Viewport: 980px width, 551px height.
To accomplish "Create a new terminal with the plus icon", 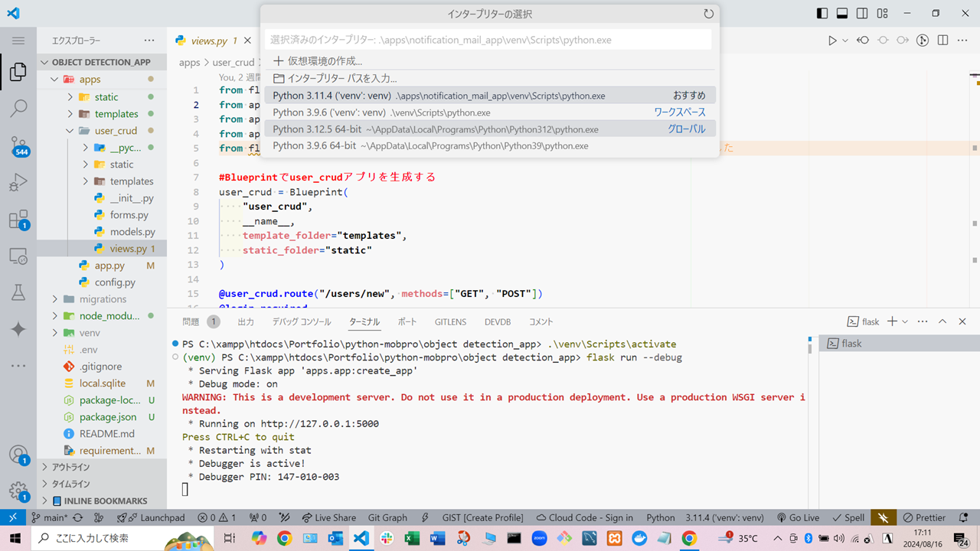I will tap(893, 321).
